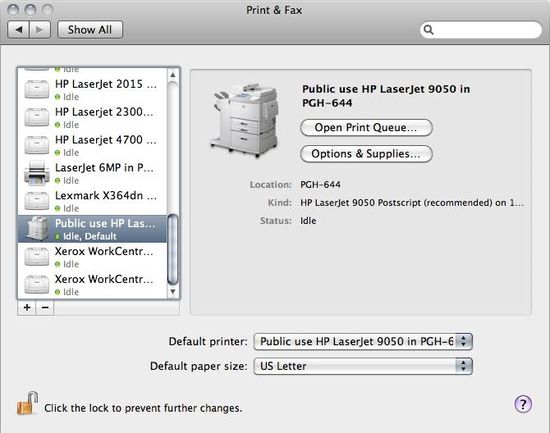Screen dimensions: 550x433
Task: Open Options & Supplies dialog
Action: click(366, 154)
